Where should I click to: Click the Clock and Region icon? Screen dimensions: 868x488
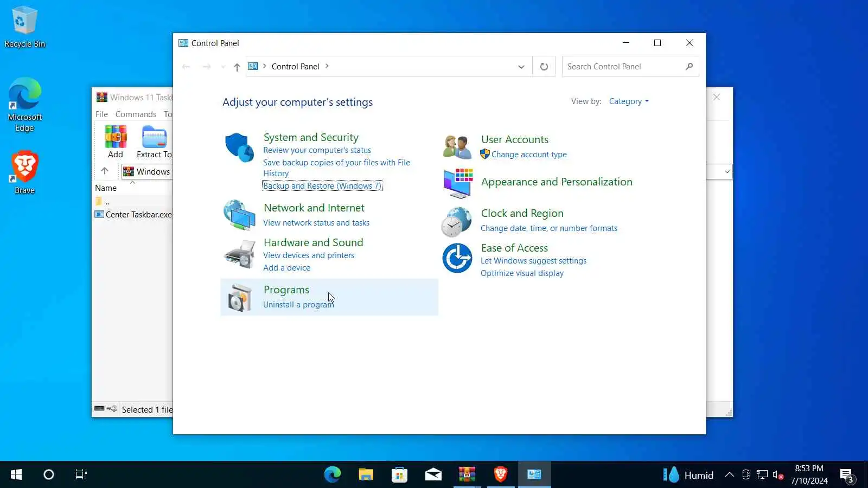point(457,222)
